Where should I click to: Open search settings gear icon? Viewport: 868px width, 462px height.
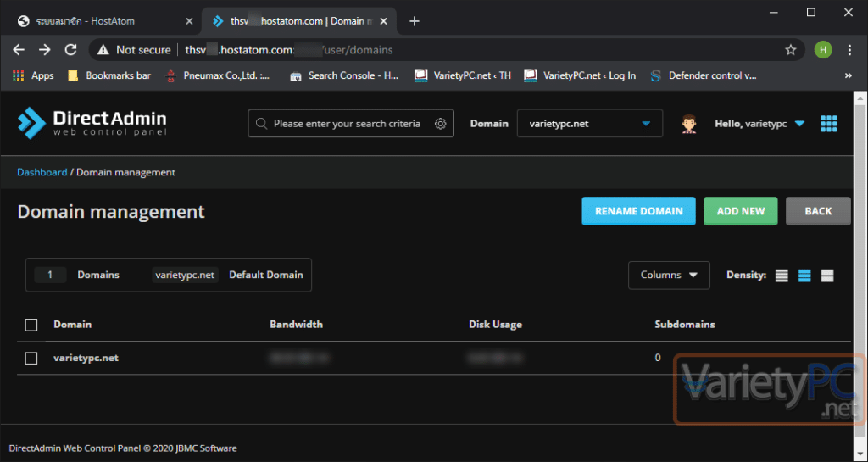coord(440,124)
